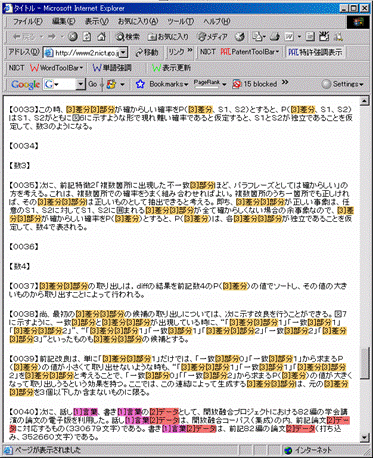
Task: Click the messenger icon at toolbar end
Action: coord(338,37)
